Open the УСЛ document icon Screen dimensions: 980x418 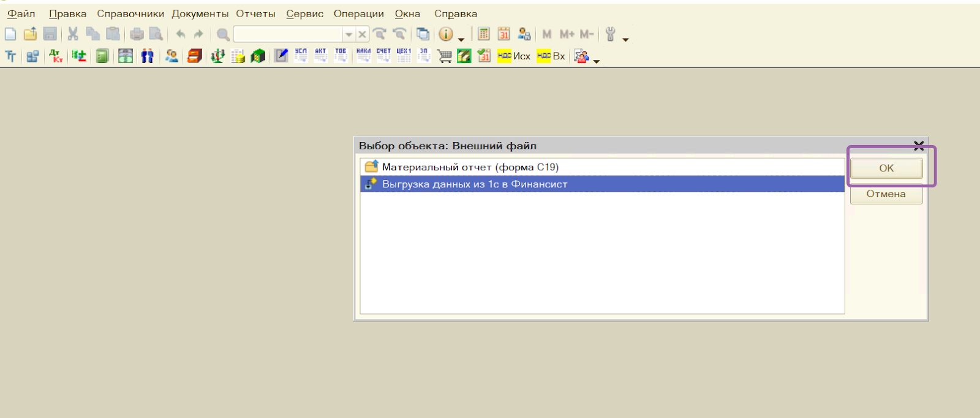(301, 56)
